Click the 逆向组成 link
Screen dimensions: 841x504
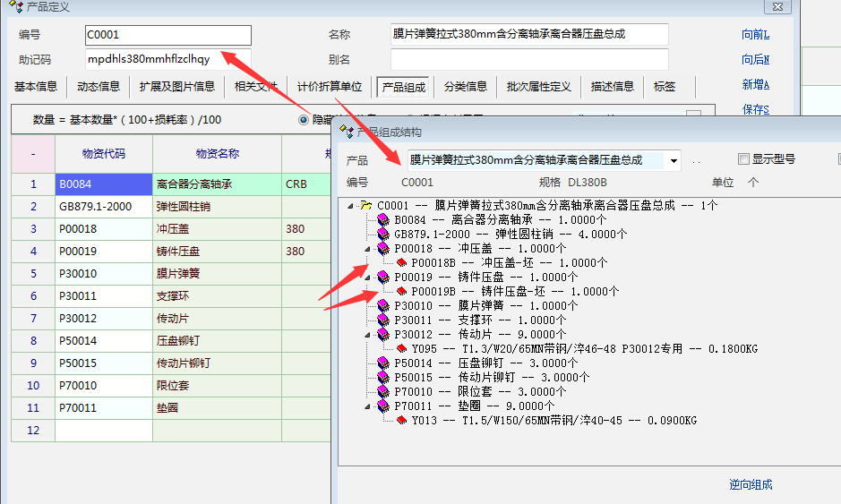point(751,484)
